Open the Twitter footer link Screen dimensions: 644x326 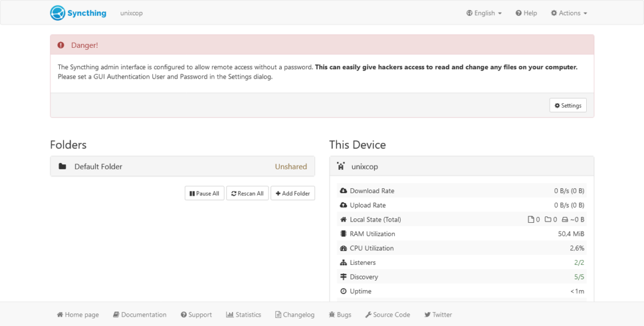tap(438, 315)
